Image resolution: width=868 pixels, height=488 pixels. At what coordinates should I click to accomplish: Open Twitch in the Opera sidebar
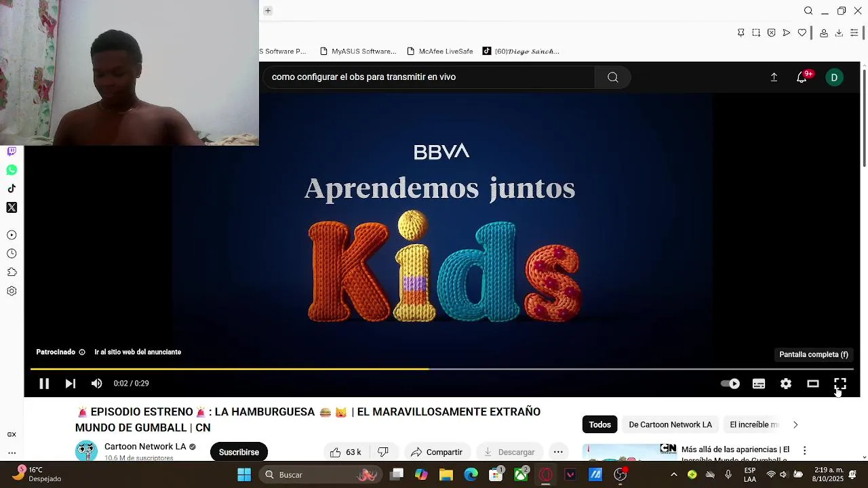(12, 151)
